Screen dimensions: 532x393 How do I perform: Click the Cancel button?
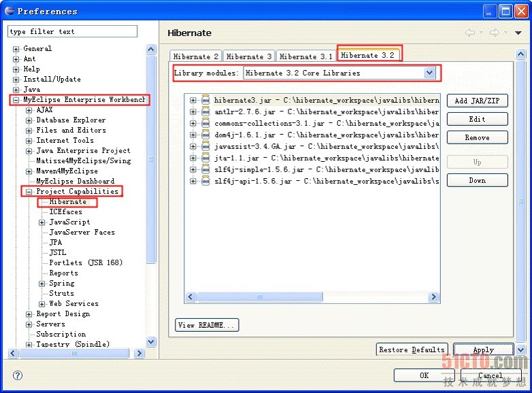click(x=491, y=375)
